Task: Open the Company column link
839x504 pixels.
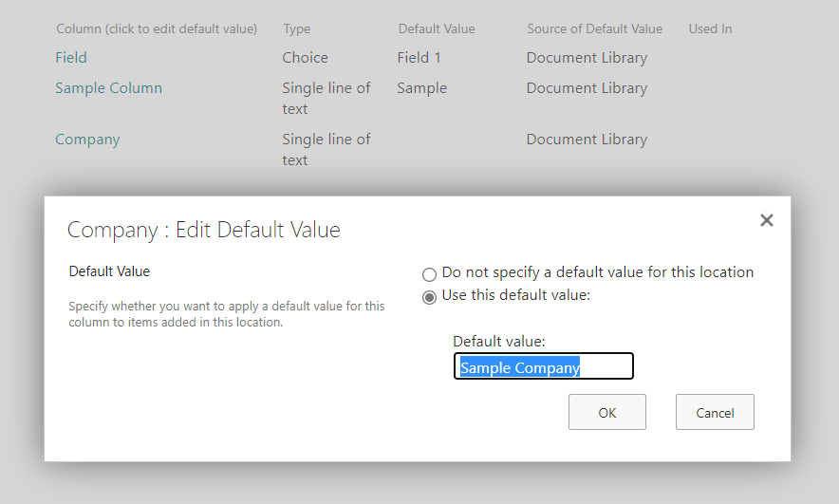Action: 87,140
